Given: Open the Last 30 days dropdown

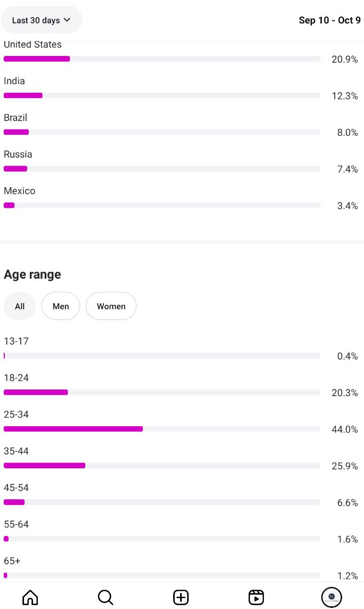Looking at the screenshot, I should click(41, 20).
